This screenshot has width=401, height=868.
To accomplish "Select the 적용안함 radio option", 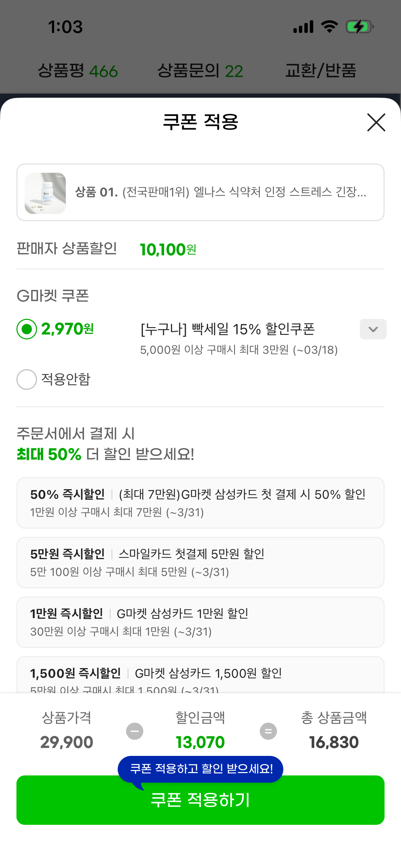I will click(x=27, y=379).
